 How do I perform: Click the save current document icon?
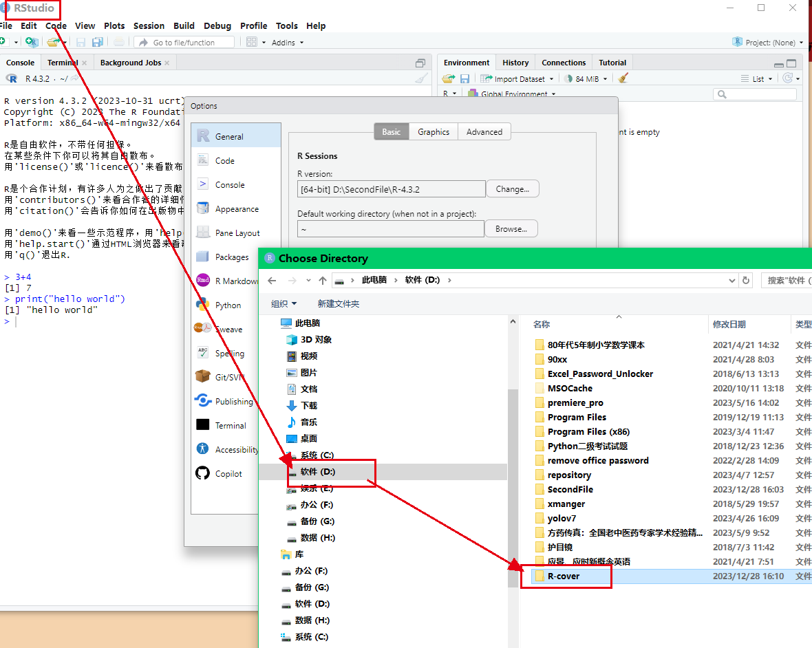pyautogui.click(x=81, y=42)
